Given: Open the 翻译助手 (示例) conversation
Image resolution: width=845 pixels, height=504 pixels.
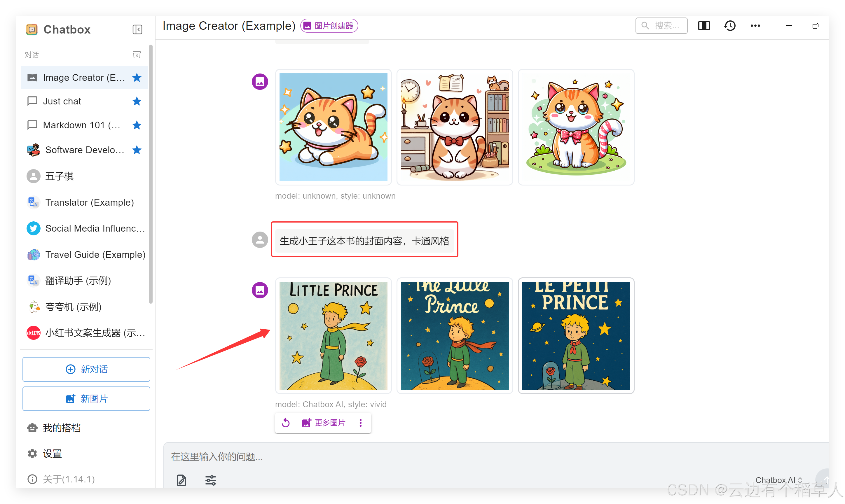Looking at the screenshot, I should pyautogui.click(x=84, y=281).
